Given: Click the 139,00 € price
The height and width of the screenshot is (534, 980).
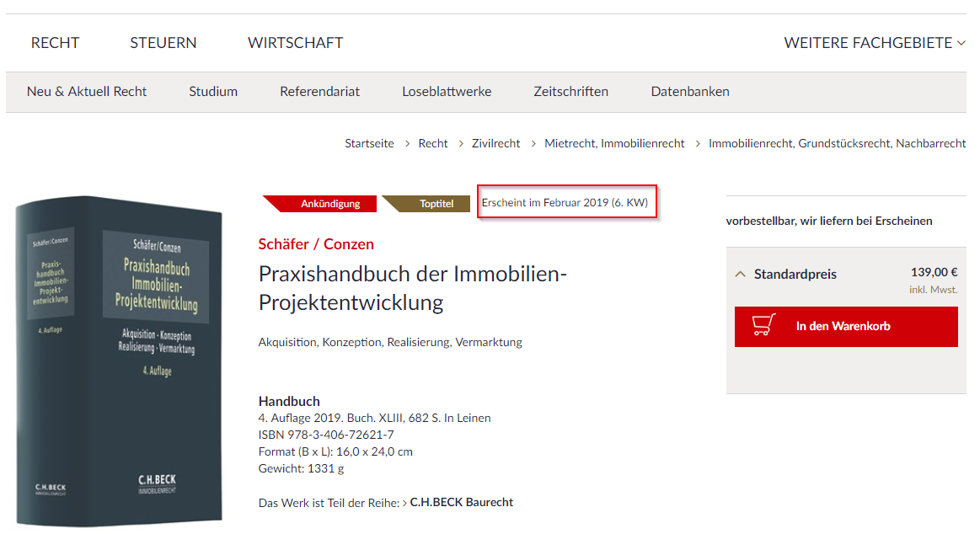Looking at the screenshot, I should pyautogui.click(x=934, y=272).
